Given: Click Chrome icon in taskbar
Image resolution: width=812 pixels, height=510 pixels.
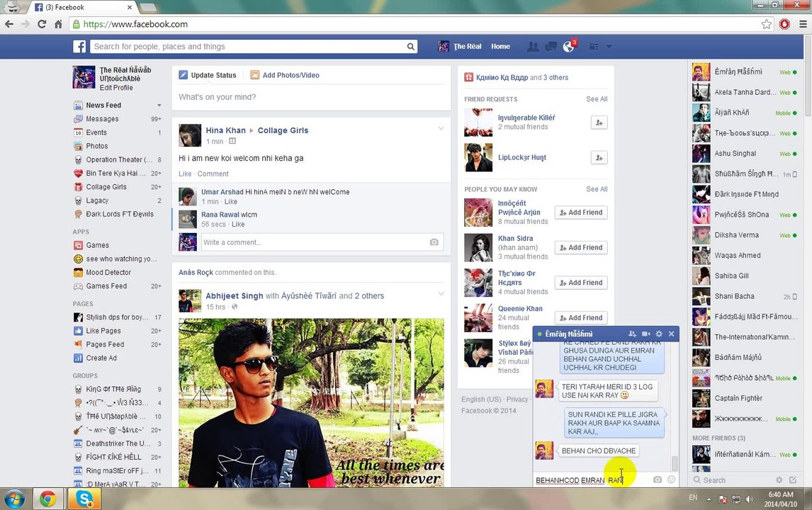Looking at the screenshot, I should pyautogui.click(x=47, y=499).
